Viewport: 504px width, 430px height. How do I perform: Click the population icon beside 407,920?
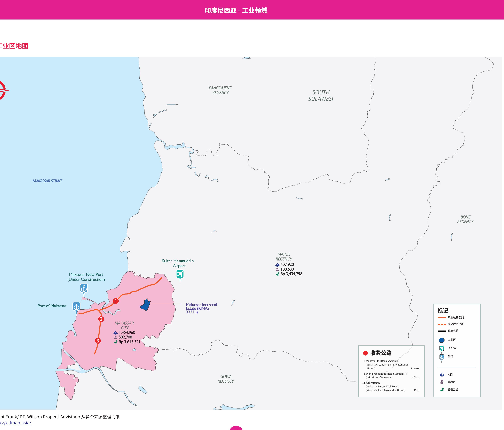[277, 265]
